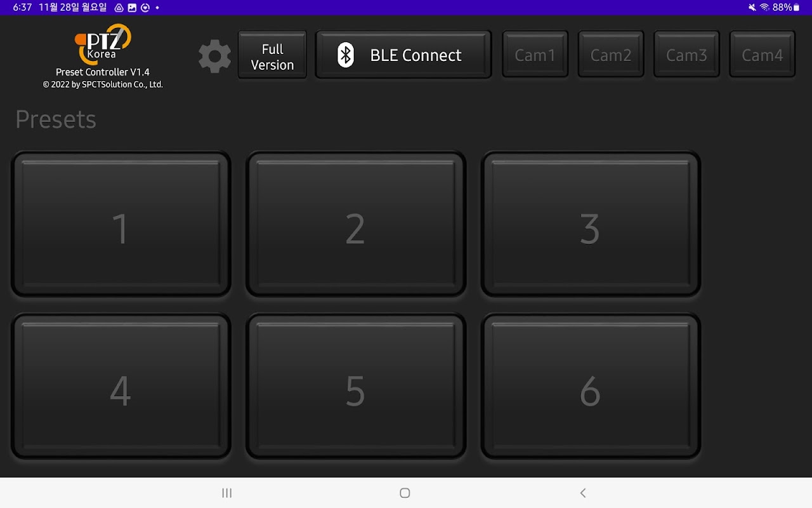This screenshot has height=508, width=812.
Task: Activate Cam4 camera
Action: point(763,55)
